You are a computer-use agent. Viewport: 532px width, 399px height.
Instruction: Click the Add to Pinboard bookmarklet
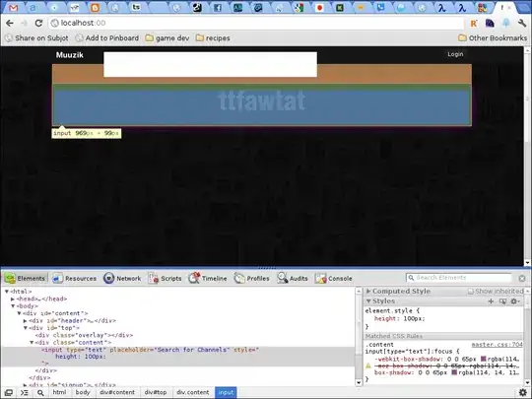(107, 38)
